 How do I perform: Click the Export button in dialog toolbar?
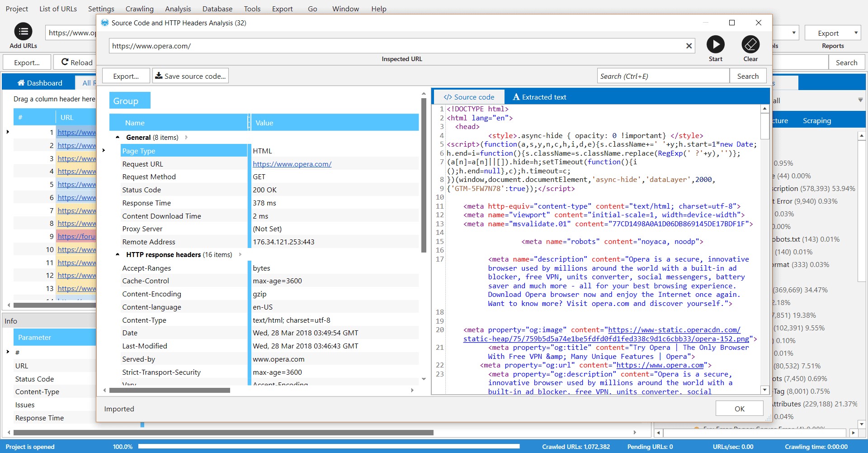126,76
